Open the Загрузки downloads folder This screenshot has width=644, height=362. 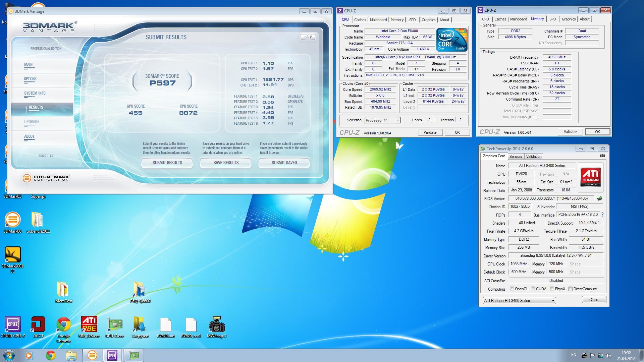click(x=140, y=327)
